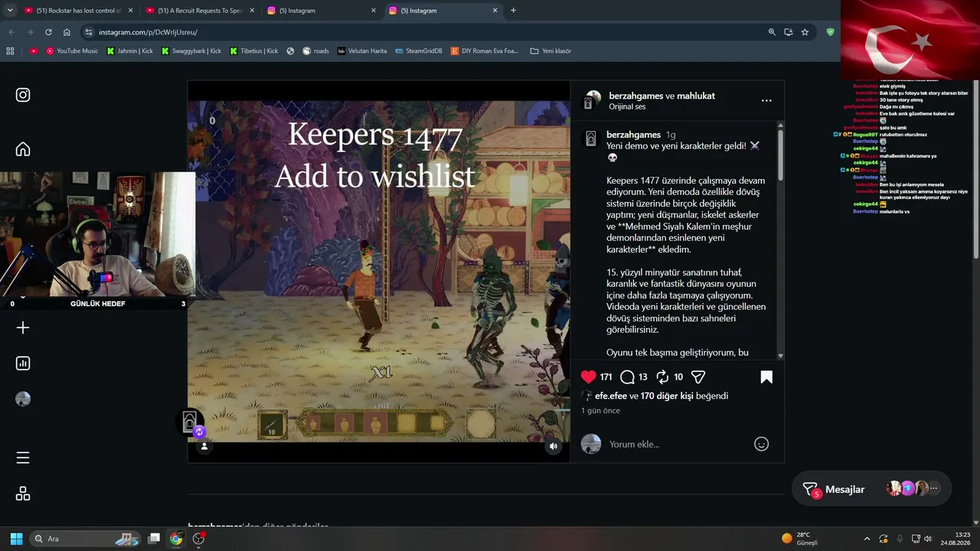Open the zoom magnifier icon in address bar
This screenshot has width=980, height=551.
pos(772,32)
